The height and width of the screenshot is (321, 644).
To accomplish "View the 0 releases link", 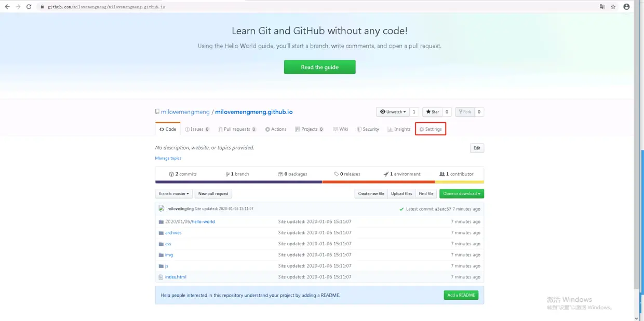I will click(347, 174).
